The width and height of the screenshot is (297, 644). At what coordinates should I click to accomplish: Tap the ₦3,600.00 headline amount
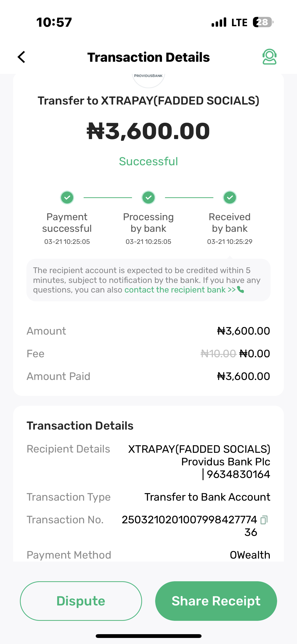pos(148,131)
